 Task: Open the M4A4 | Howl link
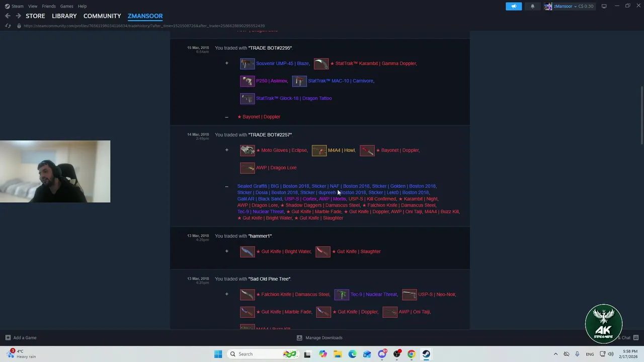point(341,150)
